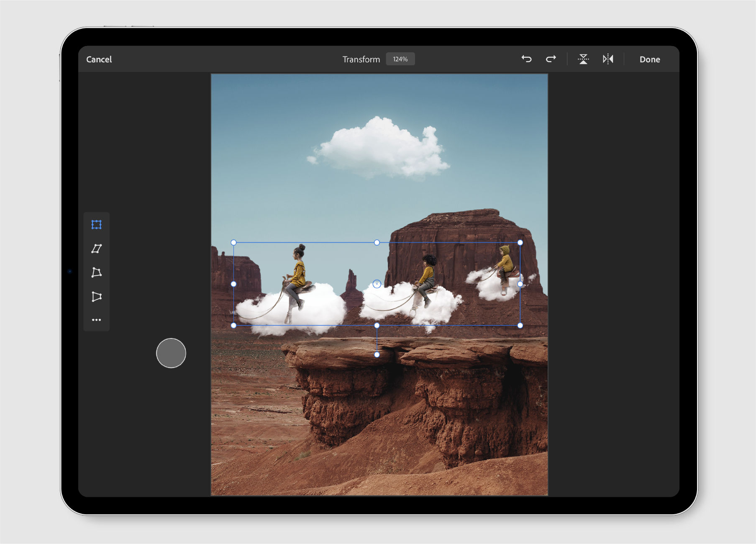Click the left-middle edge handle
This screenshot has height=544, width=756.
click(233, 284)
